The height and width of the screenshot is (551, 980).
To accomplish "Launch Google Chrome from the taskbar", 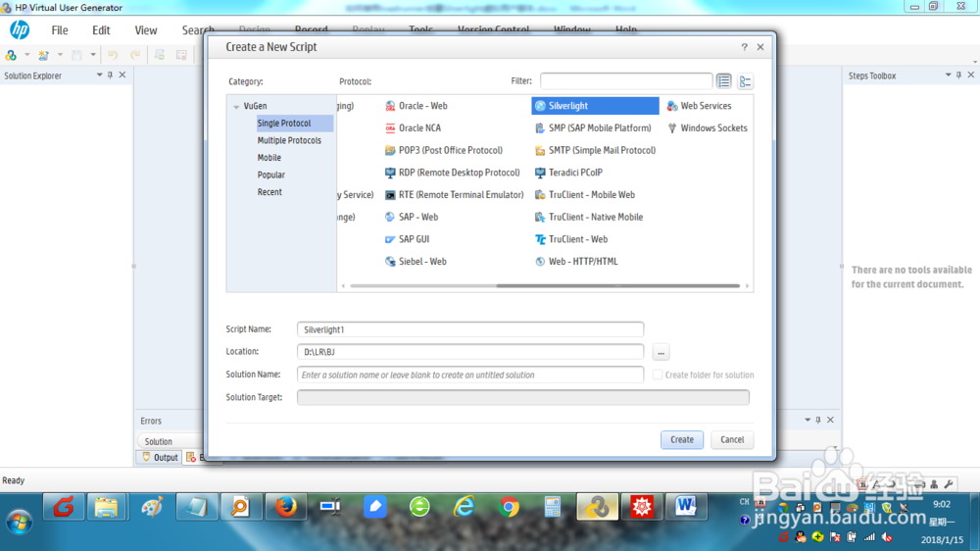I will coord(509,507).
